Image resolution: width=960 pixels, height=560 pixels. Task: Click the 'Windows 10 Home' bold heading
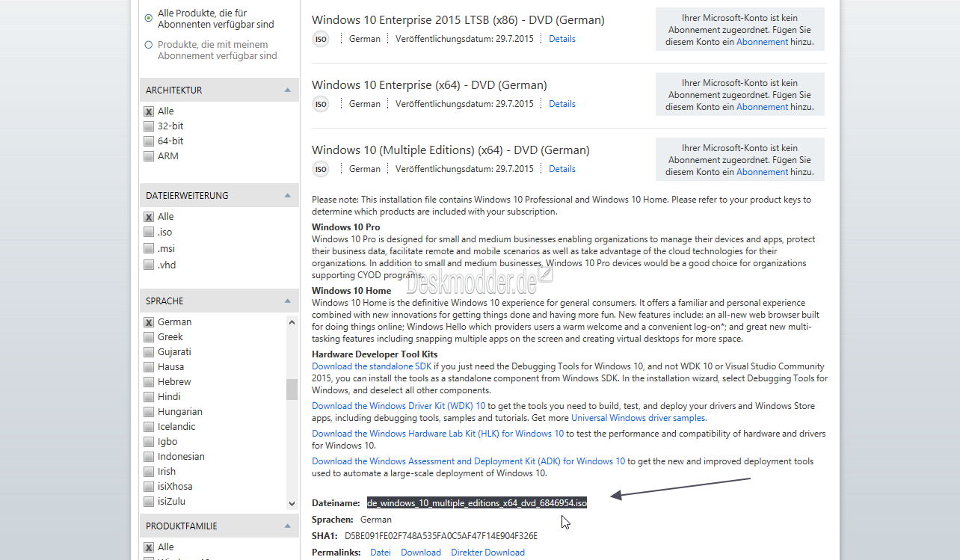click(x=351, y=291)
